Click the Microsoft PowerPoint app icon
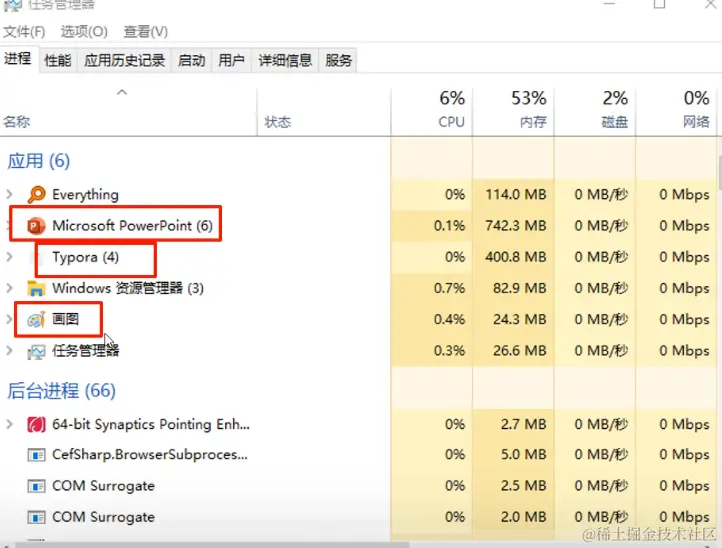 [x=36, y=226]
